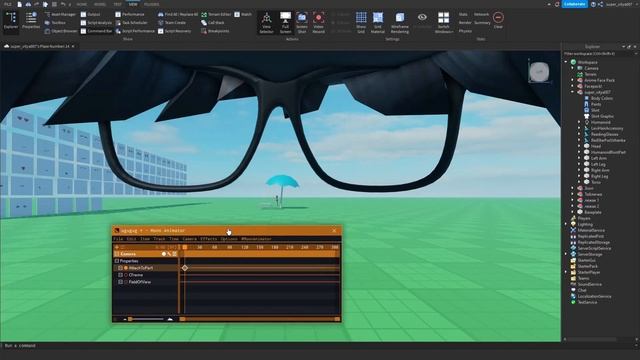Image resolution: width=640 pixels, height=360 pixels.
Task: Toggle Show Grid
Action: point(361,22)
